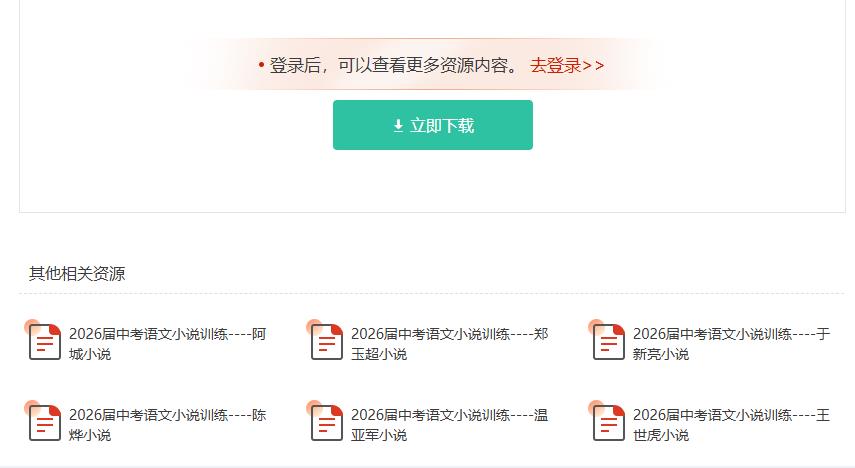
Task: Follow the red 去登录>> link
Action: pos(566,65)
